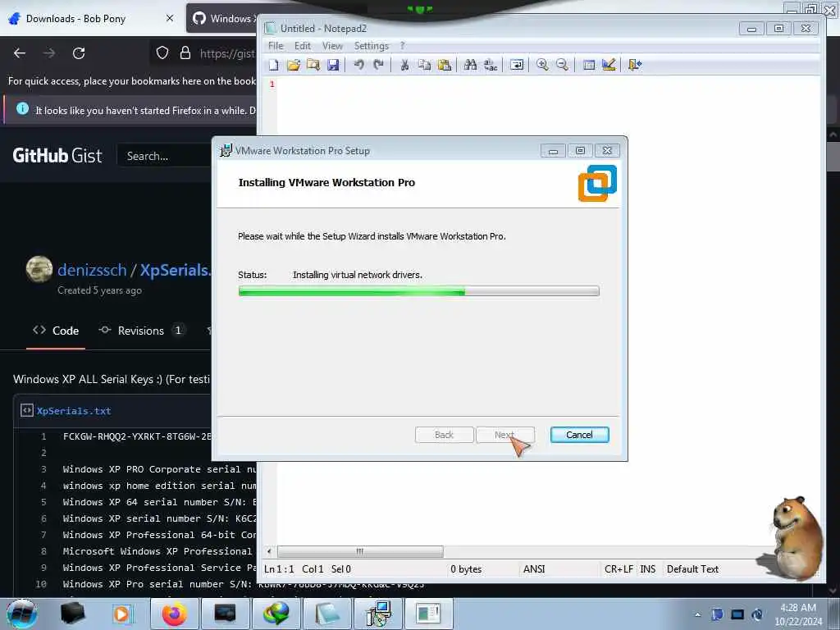Click 'Default Text' scheme in status bar
The height and width of the screenshot is (630, 840).
(x=692, y=569)
